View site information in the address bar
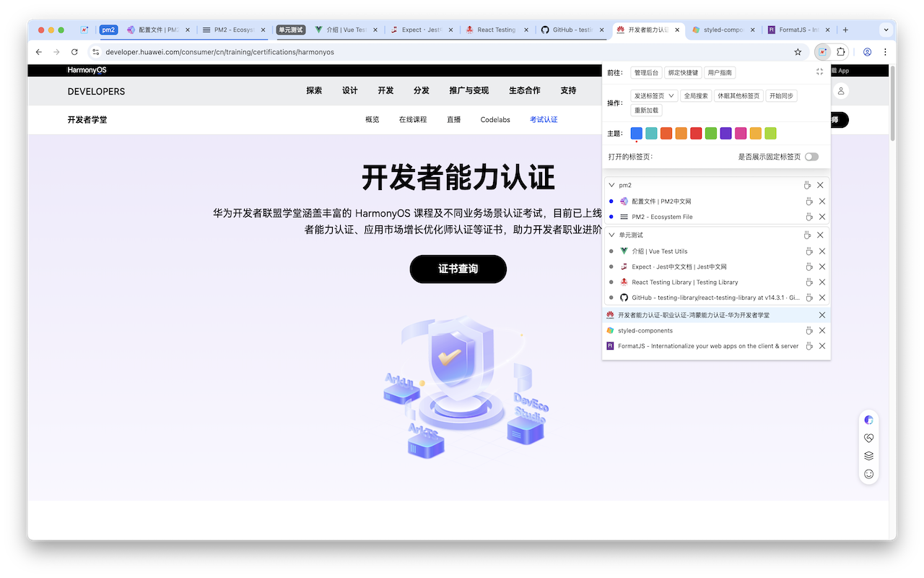This screenshot has height=578, width=924. (95, 52)
